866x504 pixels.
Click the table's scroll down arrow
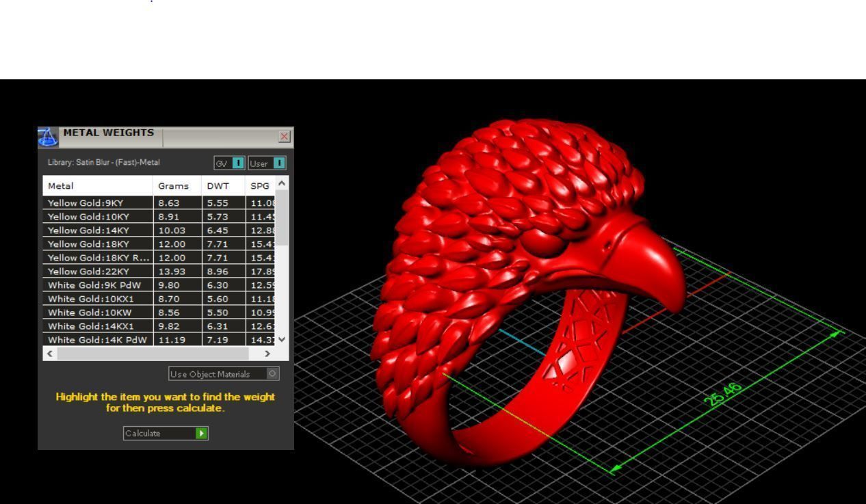pos(282,339)
